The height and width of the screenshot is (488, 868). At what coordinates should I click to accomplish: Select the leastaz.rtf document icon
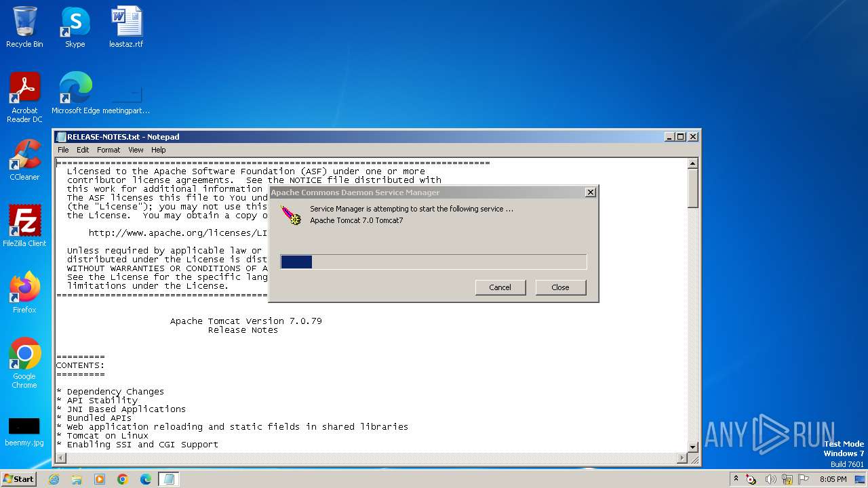point(126,27)
